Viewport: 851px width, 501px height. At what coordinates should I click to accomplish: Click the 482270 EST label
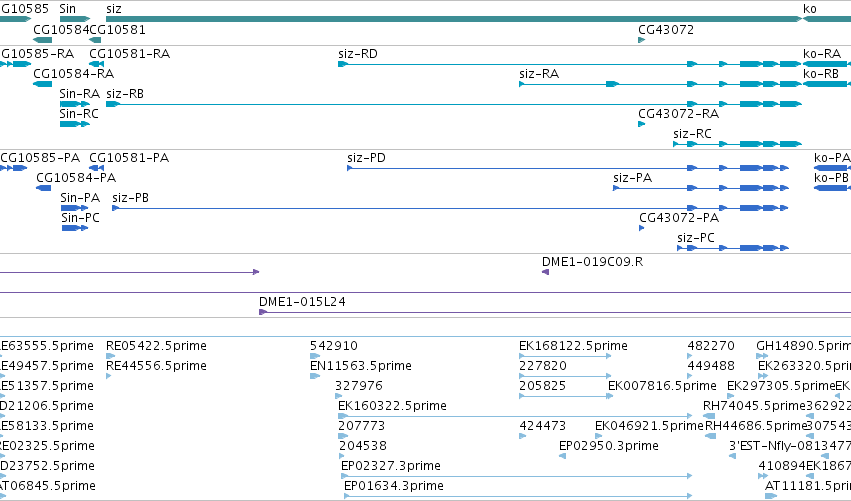(711, 346)
